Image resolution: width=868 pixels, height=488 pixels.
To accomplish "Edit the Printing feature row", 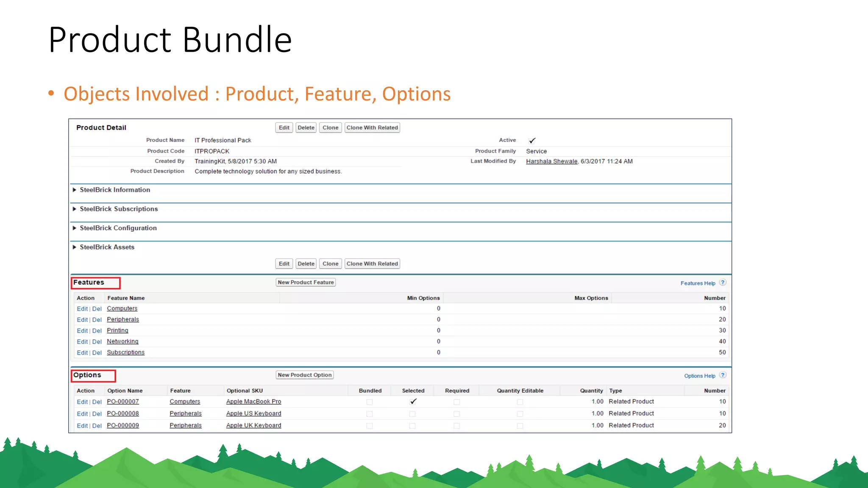I will point(82,331).
